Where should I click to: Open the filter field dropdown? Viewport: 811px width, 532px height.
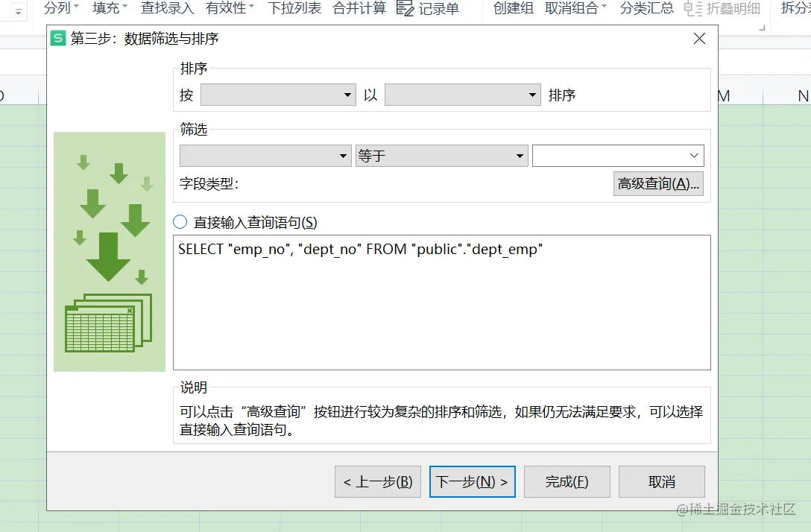tap(265, 156)
